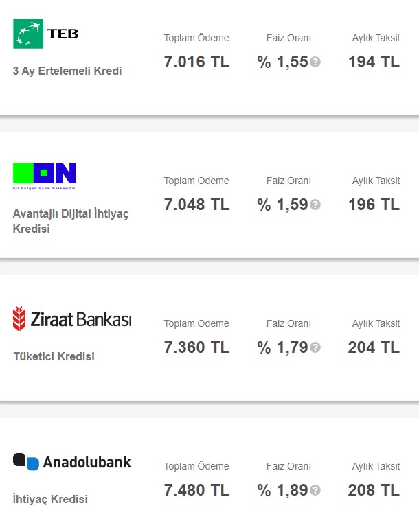Click the TEB bank logo
The height and width of the screenshot is (532, 419).
click(46, 34)
